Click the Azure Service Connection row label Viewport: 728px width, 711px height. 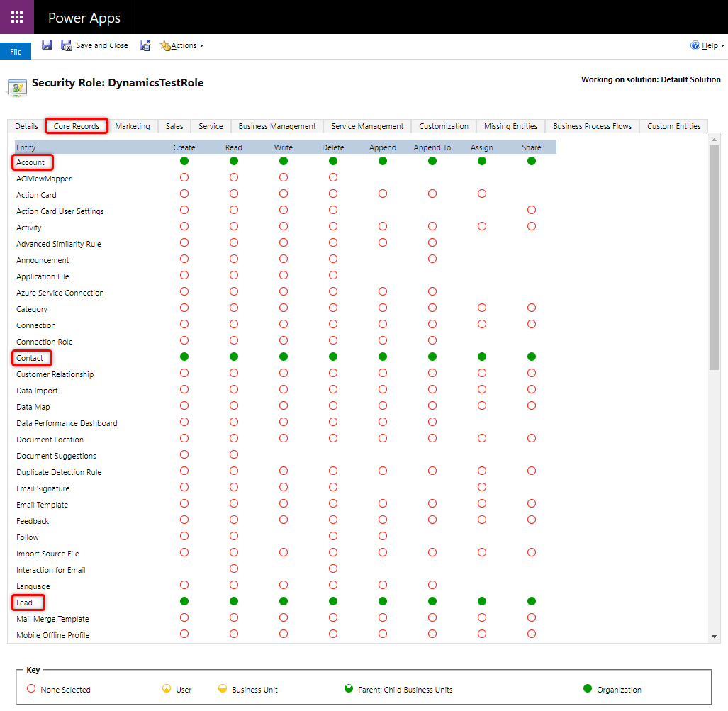[x=60, y=293]
